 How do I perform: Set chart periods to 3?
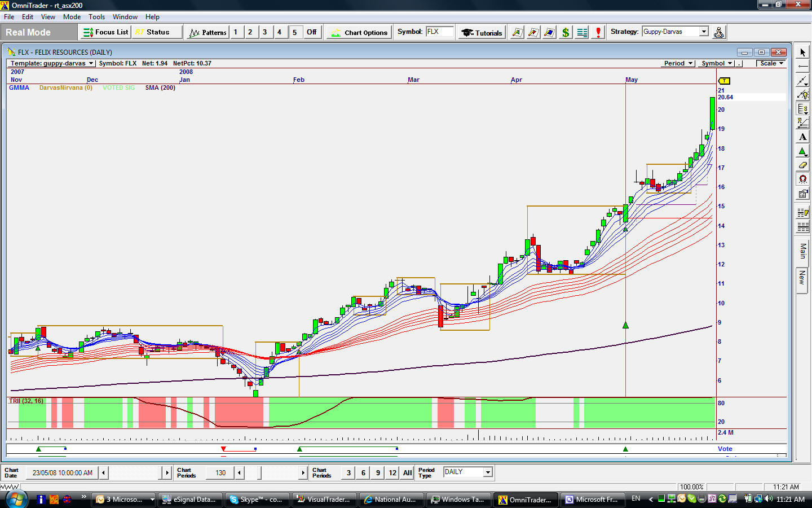click(348, 472)
